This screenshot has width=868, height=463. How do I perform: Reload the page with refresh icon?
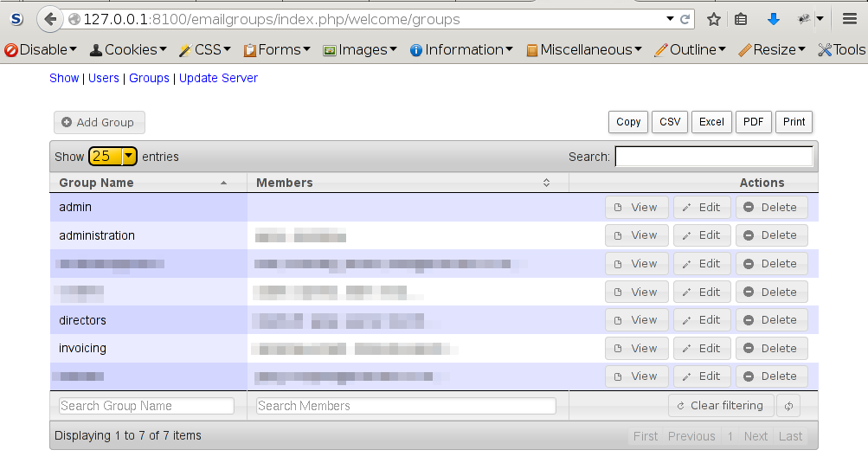point(685,19)
